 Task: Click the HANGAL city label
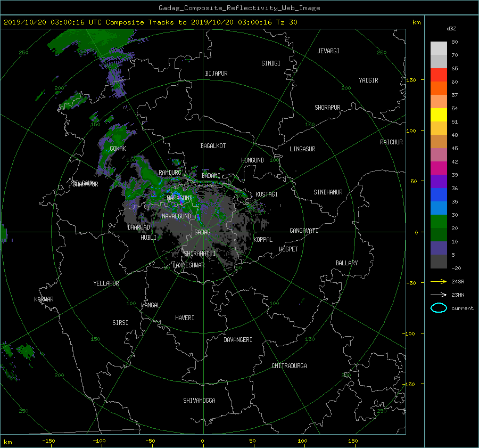click(x=150, y=305)
